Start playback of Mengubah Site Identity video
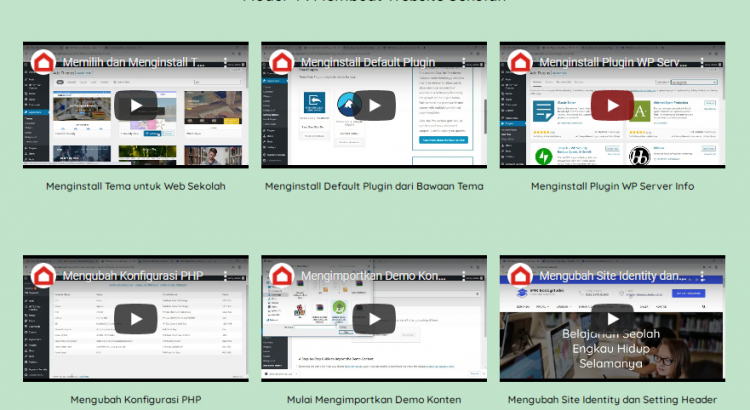The width and height of the screenshot is (750, 410). [612, 319]
